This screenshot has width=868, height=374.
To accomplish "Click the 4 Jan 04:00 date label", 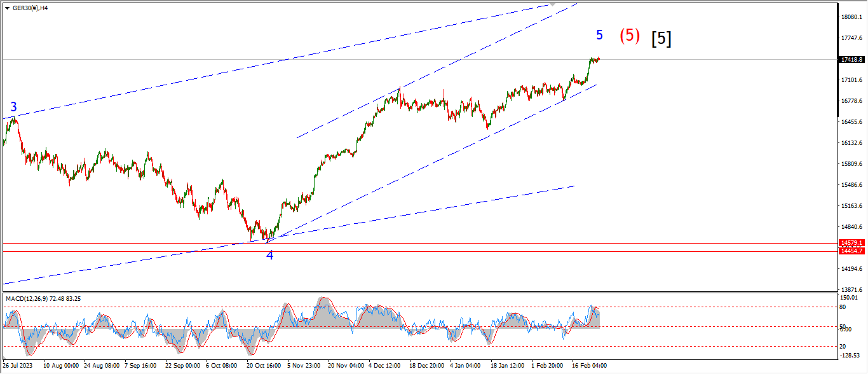I will click(x=465, y=366).
